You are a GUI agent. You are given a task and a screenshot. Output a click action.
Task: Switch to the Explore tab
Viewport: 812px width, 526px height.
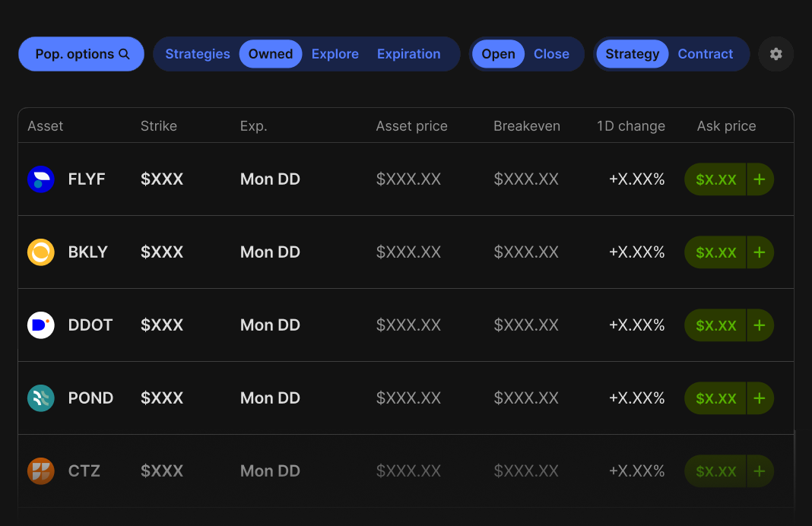pyautogui.click(x=335, y=54)
